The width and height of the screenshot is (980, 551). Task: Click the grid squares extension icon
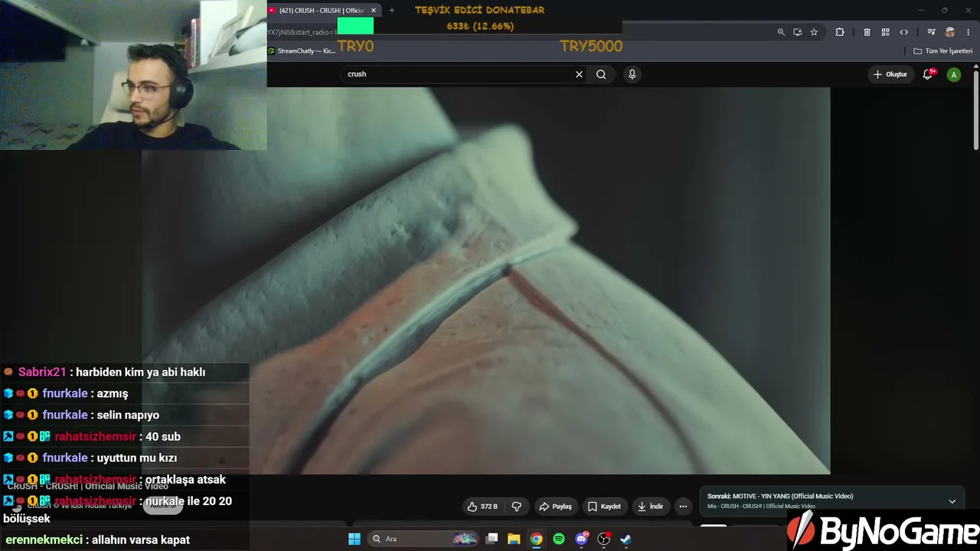tap(885, 32)
